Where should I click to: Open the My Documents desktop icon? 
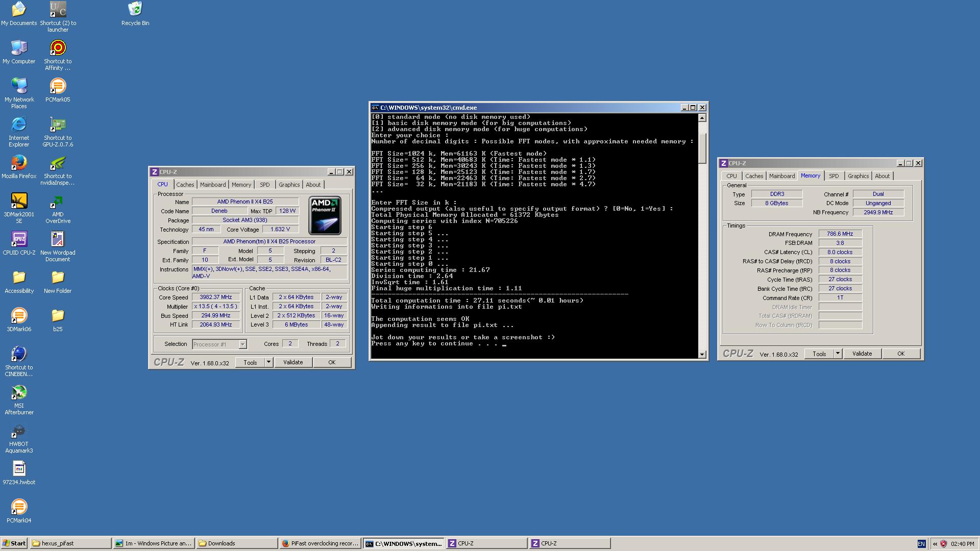19,14
